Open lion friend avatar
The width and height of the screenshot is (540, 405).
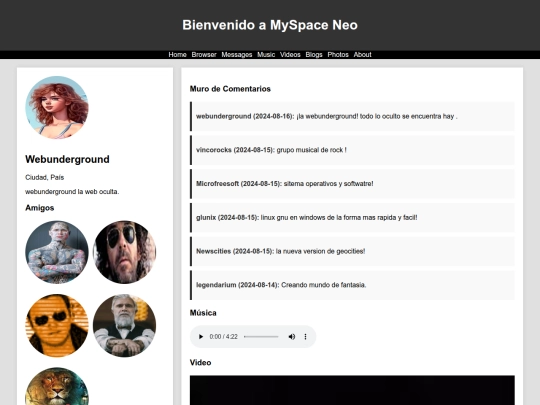click(x=57, y=386)
